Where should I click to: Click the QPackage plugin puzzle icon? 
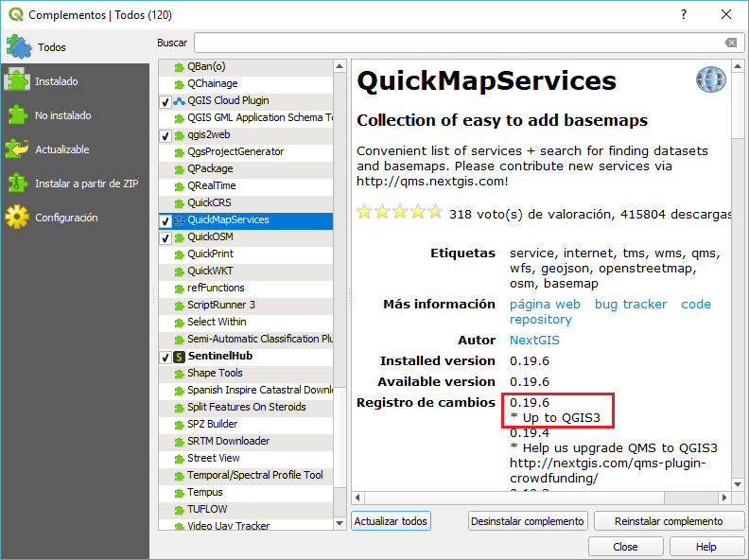click(x=179, y=169)
